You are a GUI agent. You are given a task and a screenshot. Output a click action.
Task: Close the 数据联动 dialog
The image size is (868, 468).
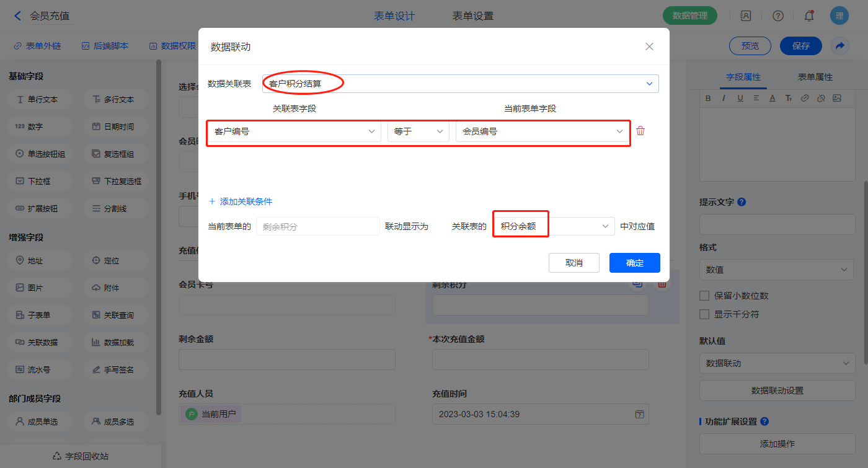click(x=649, y=46)
